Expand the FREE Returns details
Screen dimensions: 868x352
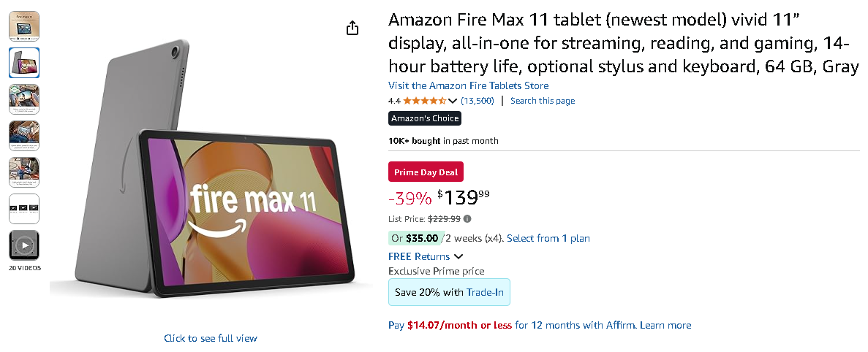(458, 256)
